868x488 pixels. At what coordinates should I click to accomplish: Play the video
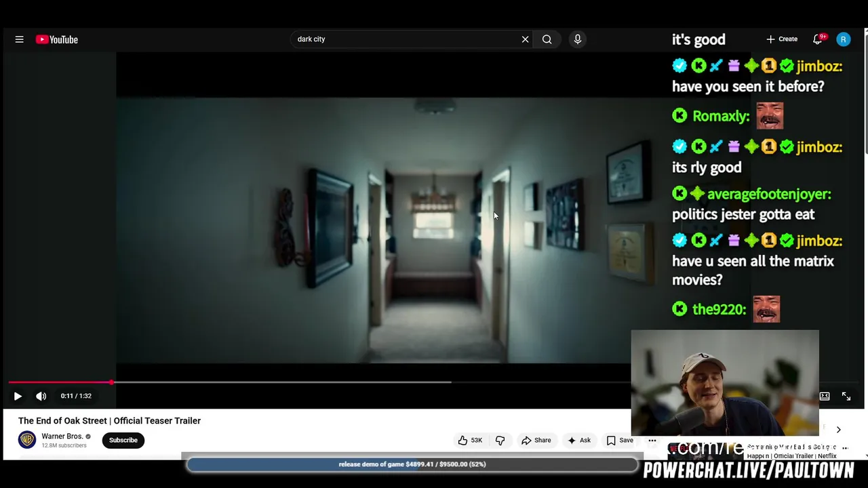coord(18,396)
